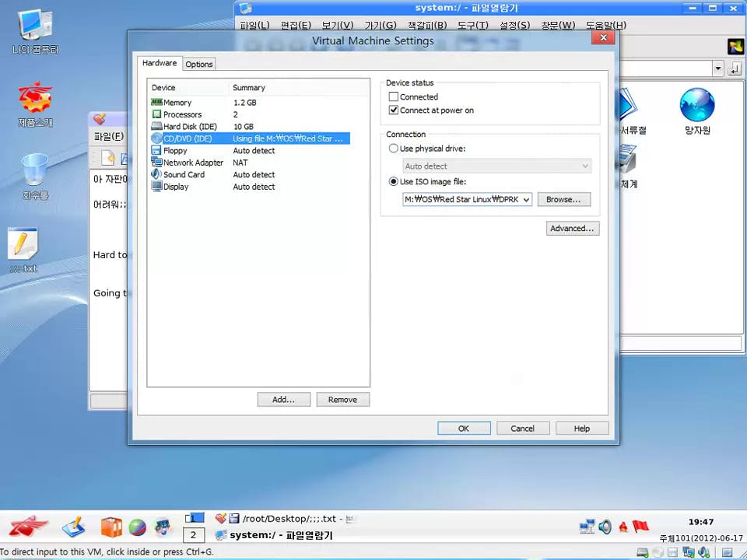Select Use physical drive option

[x=394, y=149]
